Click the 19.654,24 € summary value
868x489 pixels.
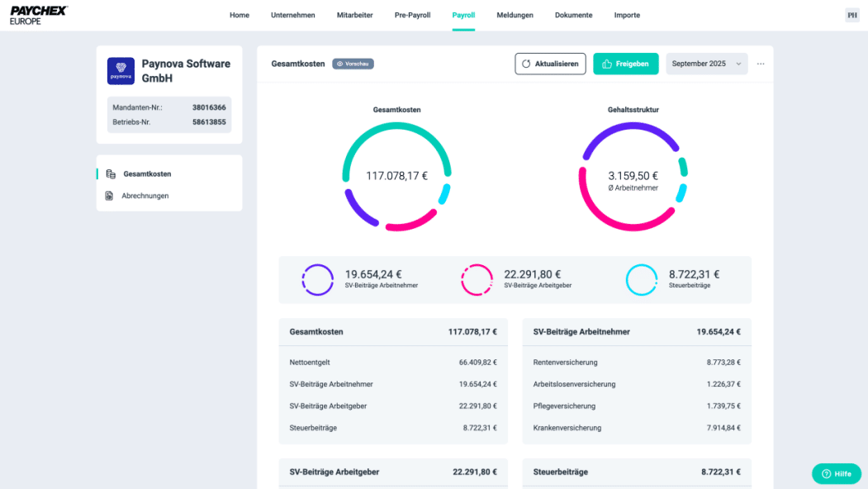[373, 274]
